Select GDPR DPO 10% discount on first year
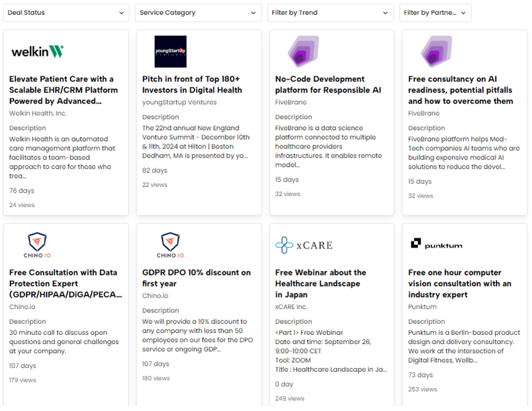This screenshot has width=532, height=411. 196,278
